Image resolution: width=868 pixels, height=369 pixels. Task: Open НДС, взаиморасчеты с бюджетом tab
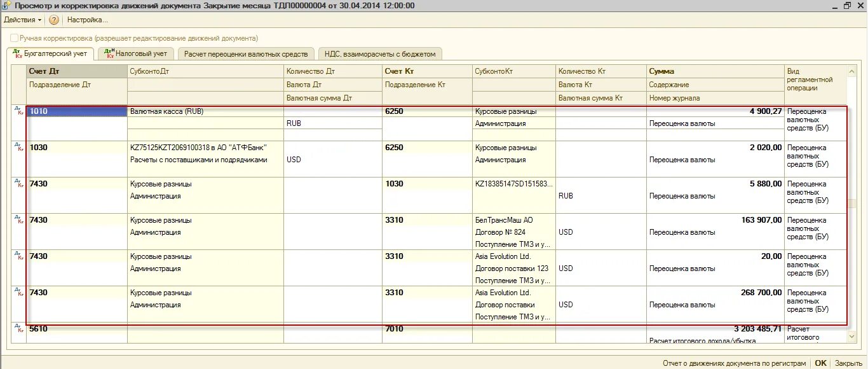coord(380,54)
